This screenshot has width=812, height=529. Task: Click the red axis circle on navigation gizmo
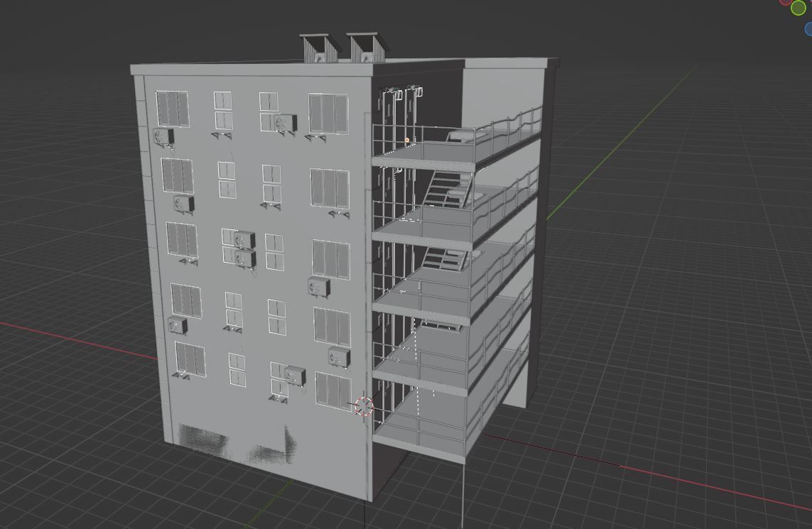(x=784, y=2)
